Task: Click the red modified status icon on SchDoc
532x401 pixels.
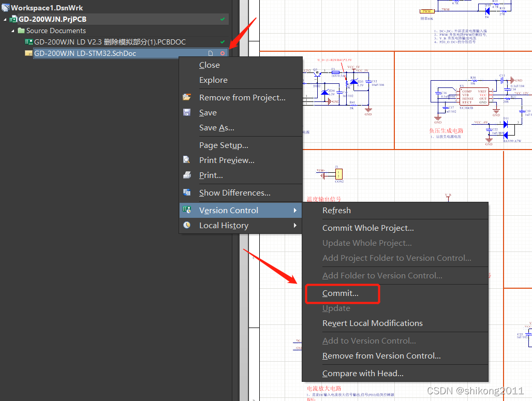Action: point(223,53)
